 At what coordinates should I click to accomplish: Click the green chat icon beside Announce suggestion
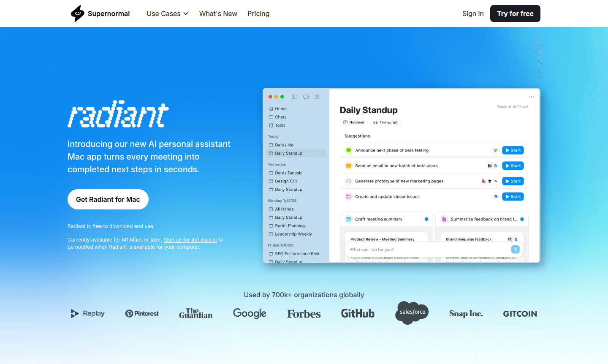pos(349,150)
